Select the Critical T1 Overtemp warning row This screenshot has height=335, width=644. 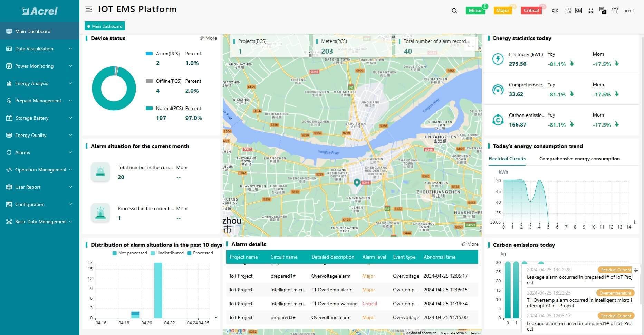pyautogui.click(x=352, y=304)
